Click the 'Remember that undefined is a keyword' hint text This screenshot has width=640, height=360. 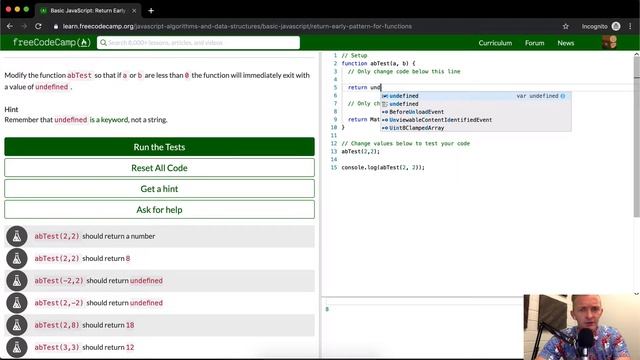pyautogui.click(x=86, y=120)
